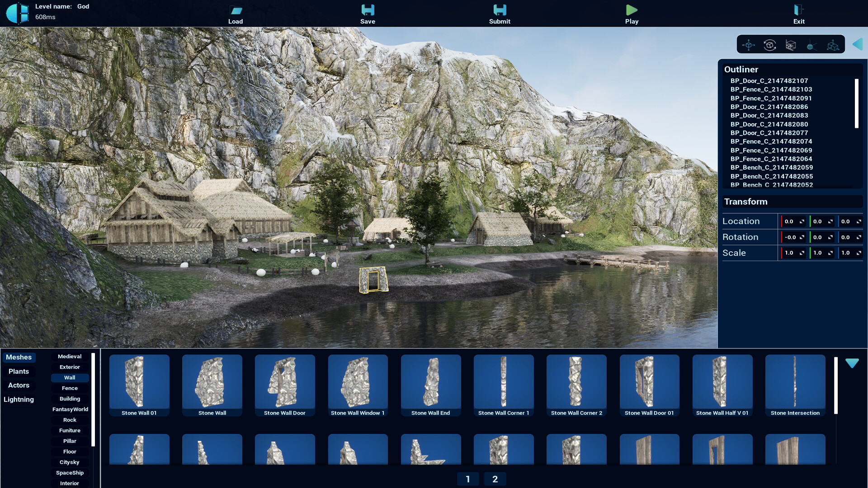
Task: Choose the Wall subcategory
Action: click(x=70, y=378)
